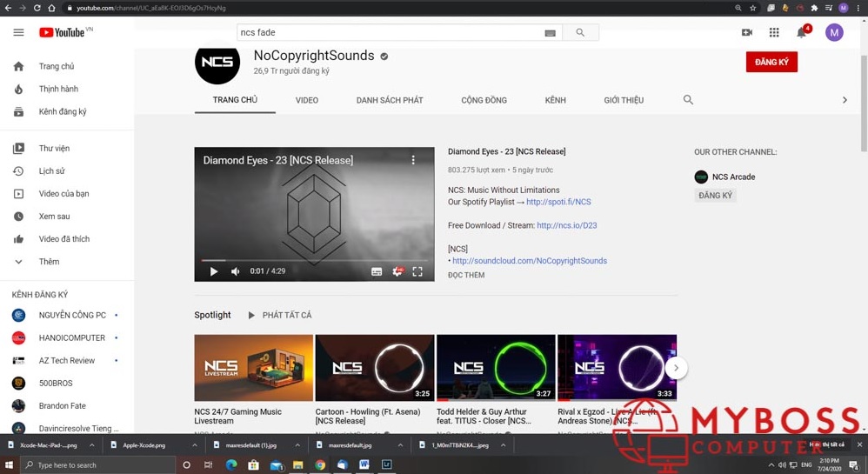The width and height of the screenshot is (868, 474).
Task: Open the hamburger guide menu
Action: click(x=18, y=33)
